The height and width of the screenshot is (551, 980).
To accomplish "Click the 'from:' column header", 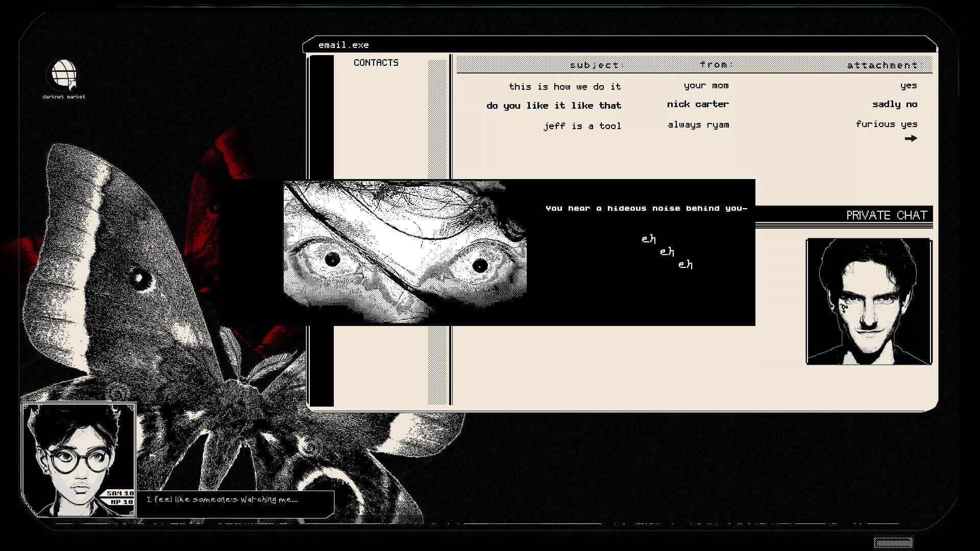I will (x=716, y=65).
